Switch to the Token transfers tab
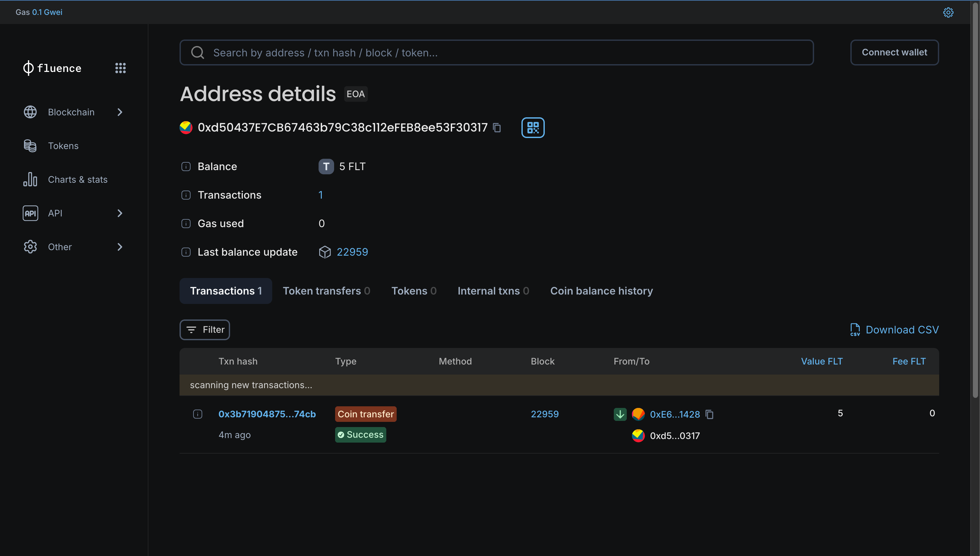Viewport: 980px width, 556px height. pos(327,291)
